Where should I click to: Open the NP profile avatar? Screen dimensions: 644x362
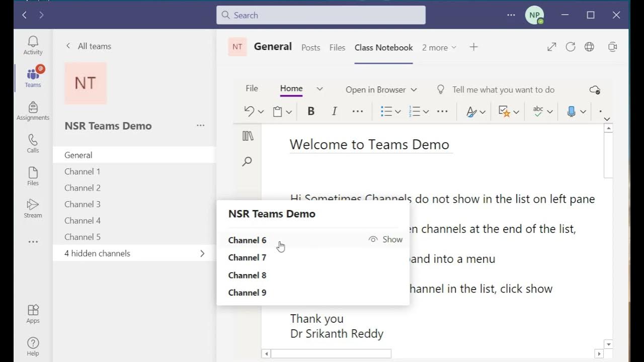pos(534,15)
